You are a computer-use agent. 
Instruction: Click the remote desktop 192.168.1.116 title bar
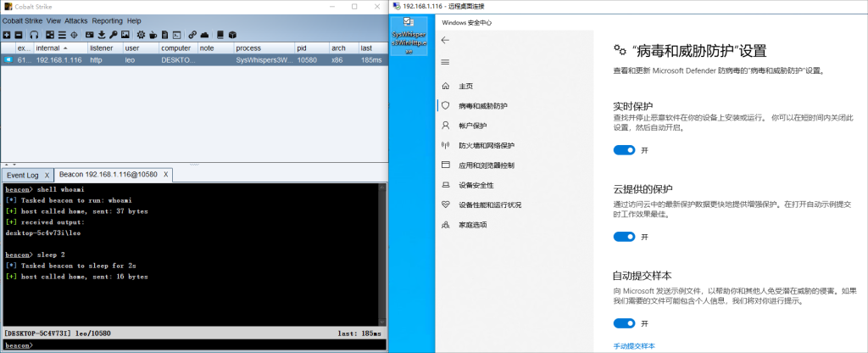tap(628, 6)
